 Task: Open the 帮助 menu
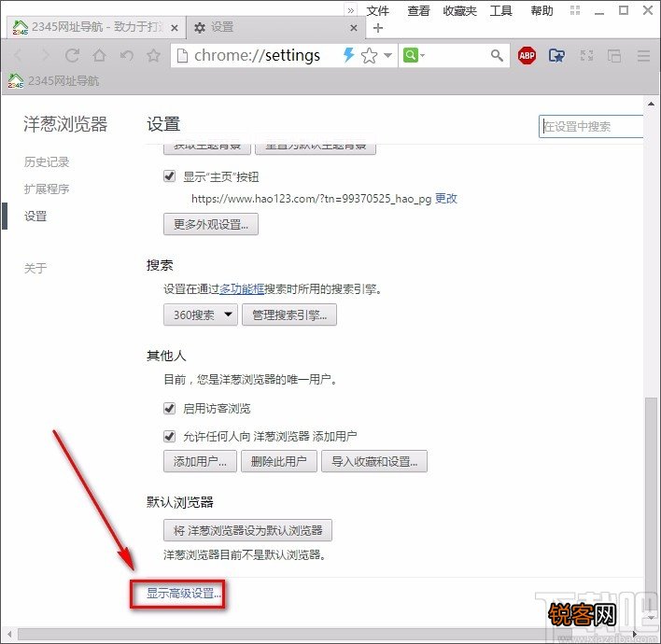click(x=541, y=10)
